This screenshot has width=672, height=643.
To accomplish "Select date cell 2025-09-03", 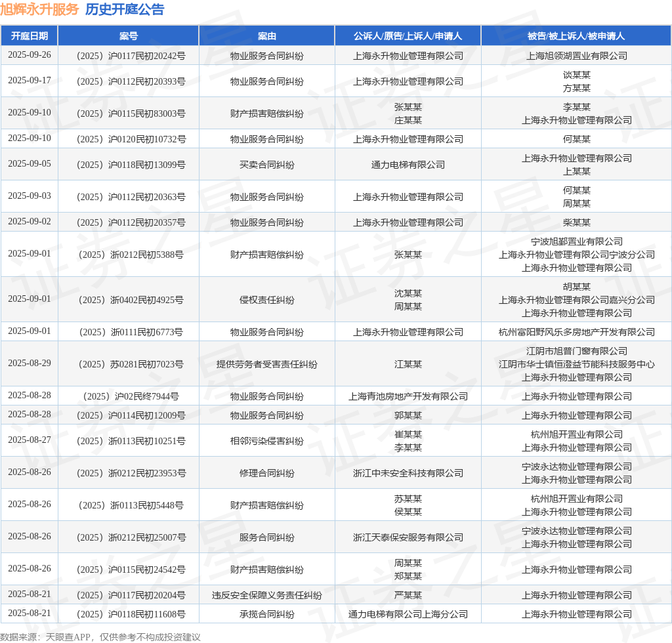I will point(29,196).
